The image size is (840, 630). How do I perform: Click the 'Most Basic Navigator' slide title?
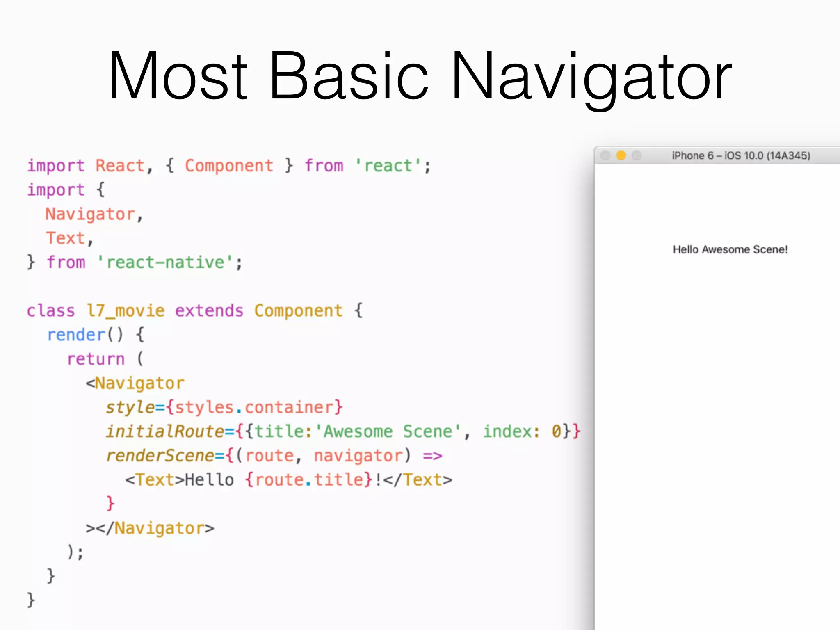tap(420, 76)
